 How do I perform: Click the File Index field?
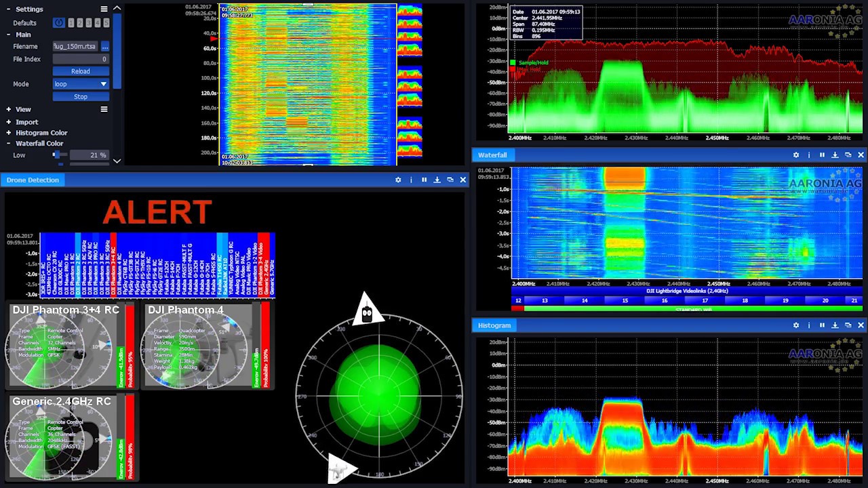[81, 59]
